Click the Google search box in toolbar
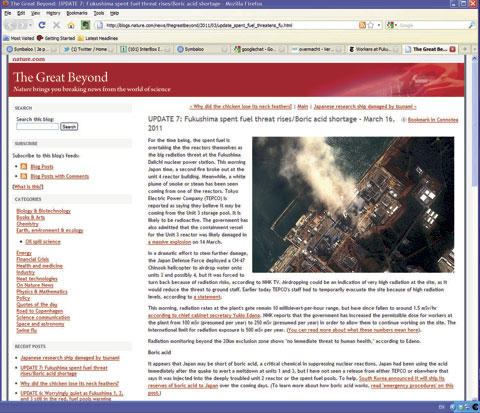The image size is (480, 413). (x=433, y=25)
